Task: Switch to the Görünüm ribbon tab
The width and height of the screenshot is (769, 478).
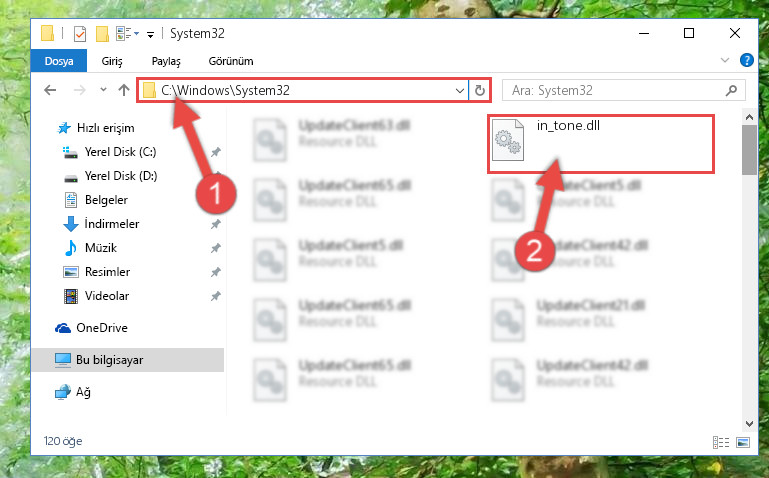Action: [231, 61]
